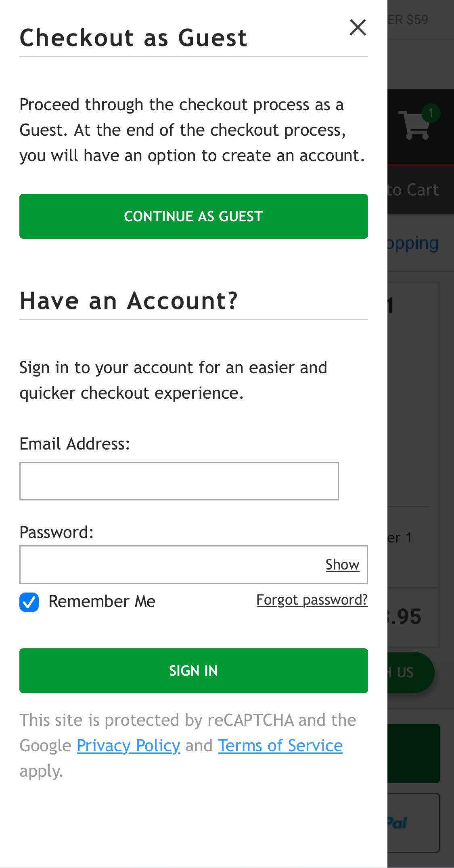
Task: Click the Add to Cart bar in the background
Action: click(416, 189)
